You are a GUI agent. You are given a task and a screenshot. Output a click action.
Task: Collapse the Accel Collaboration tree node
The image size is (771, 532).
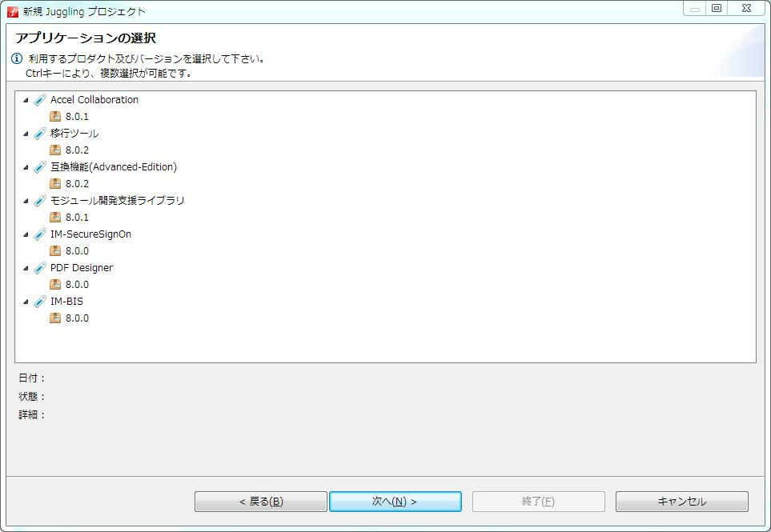[26, 100]
